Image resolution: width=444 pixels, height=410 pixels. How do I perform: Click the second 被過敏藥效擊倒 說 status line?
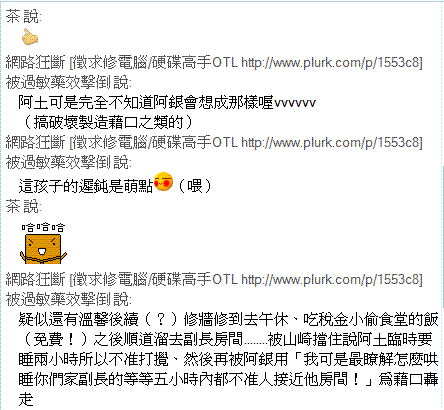click(69, 162)
